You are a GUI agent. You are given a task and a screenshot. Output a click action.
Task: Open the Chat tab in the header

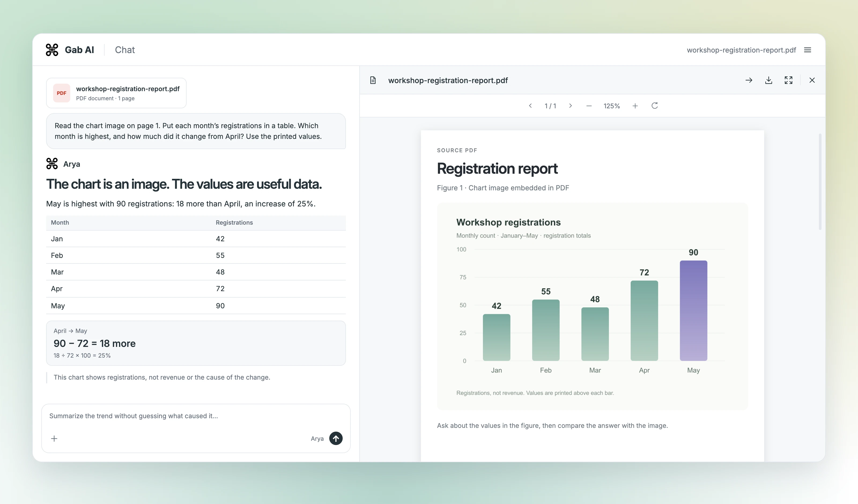(x=125, y=50)
